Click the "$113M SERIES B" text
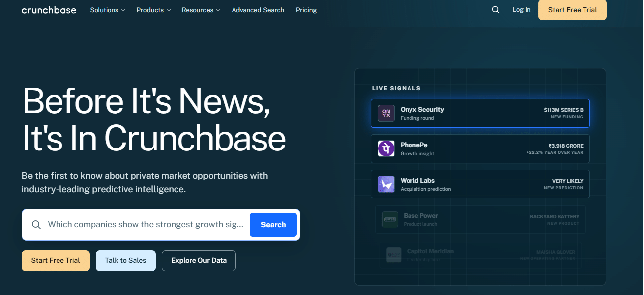The image size is (644, 295). click(x=564, y=110)
